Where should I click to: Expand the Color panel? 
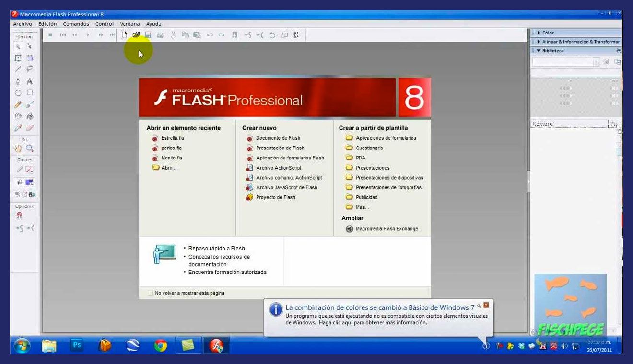pyautogui.click(x=539, y=33)
